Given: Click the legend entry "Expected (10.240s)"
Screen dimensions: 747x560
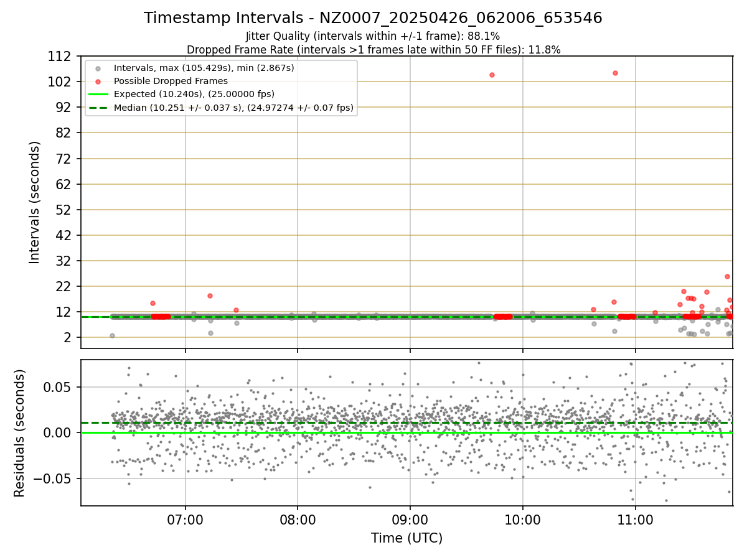Looking at the screenshot, I should (x=194, y=94).
